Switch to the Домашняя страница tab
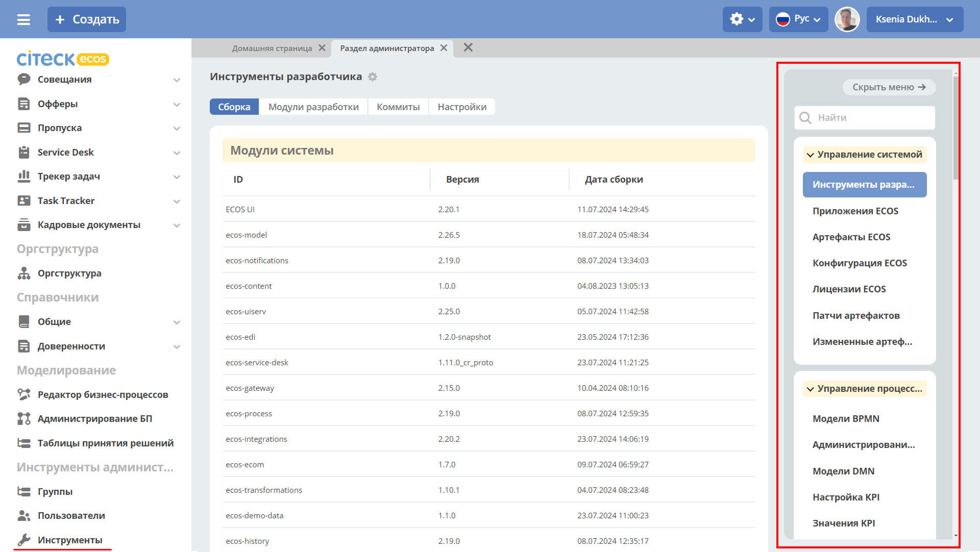Screen dimensions: 980x552 pyautogui.click(x=272, y=48)
